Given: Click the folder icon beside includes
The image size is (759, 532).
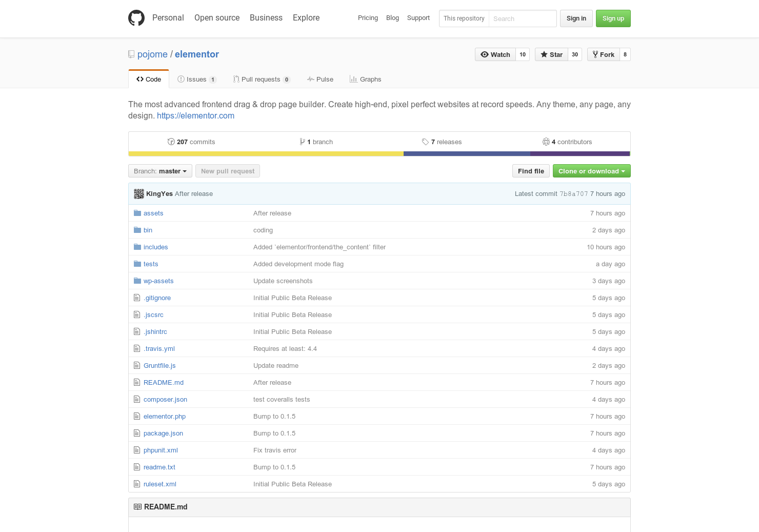Looking at the screenshot, I should point(137,246).
